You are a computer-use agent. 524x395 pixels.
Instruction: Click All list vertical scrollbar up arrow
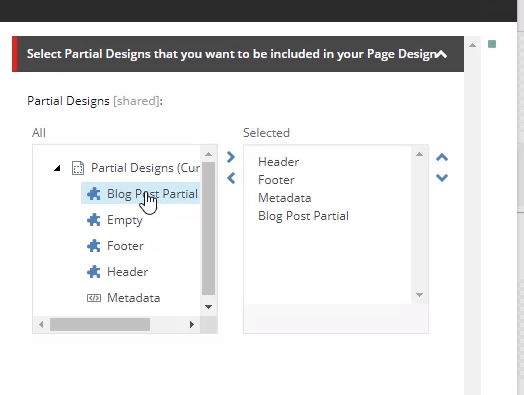[209, 154]
